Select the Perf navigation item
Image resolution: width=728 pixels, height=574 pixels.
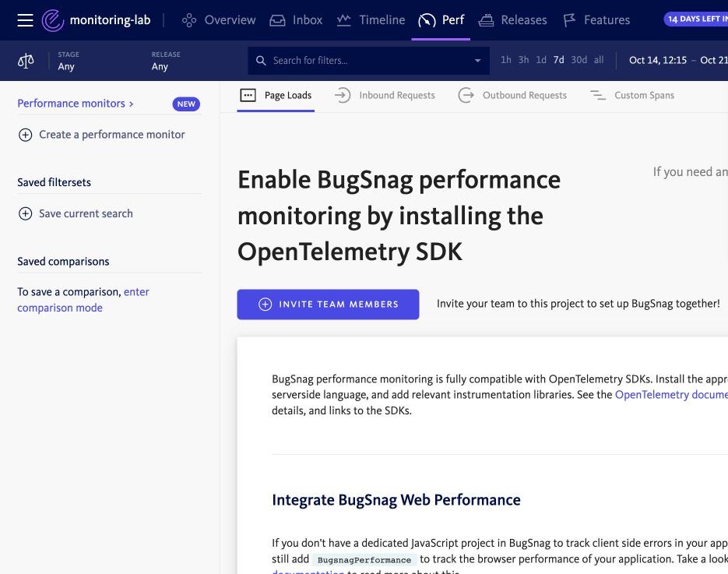(x=441, y=20)
